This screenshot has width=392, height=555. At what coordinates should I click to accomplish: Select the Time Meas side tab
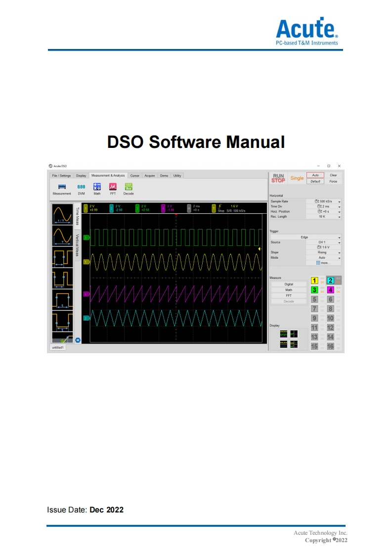point(77,216)
